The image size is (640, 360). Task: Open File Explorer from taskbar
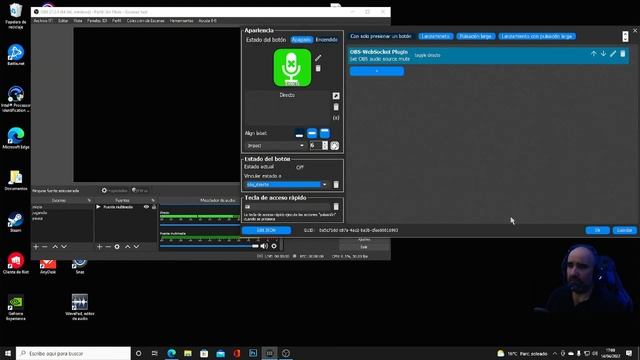coord(188,353)
